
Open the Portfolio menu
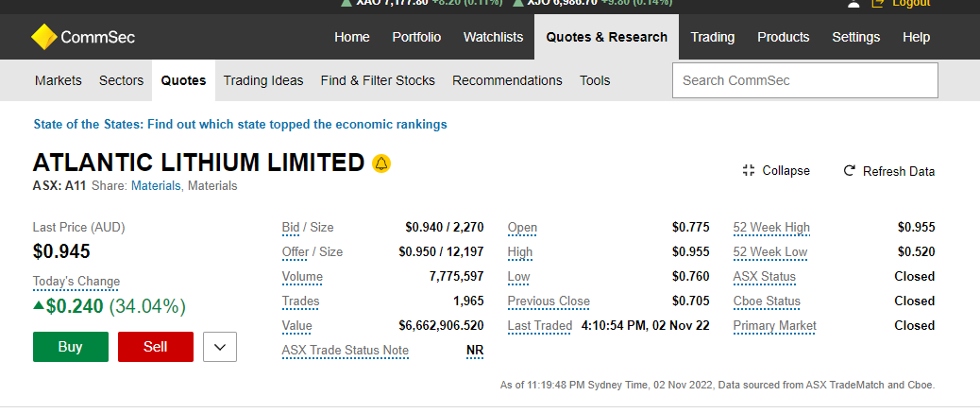pyautogui.click(x=416, y=37)
